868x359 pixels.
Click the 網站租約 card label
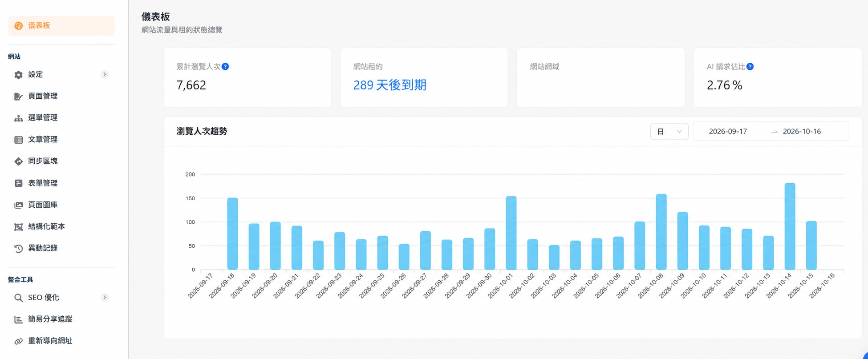click(368, 67)
